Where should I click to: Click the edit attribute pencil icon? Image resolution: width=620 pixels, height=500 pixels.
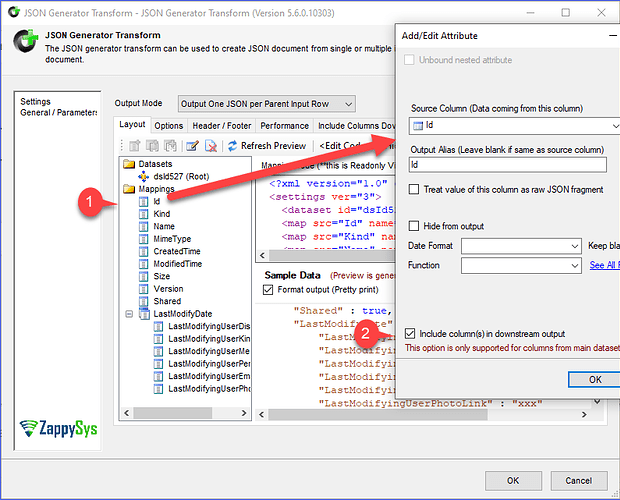[193, 146]
